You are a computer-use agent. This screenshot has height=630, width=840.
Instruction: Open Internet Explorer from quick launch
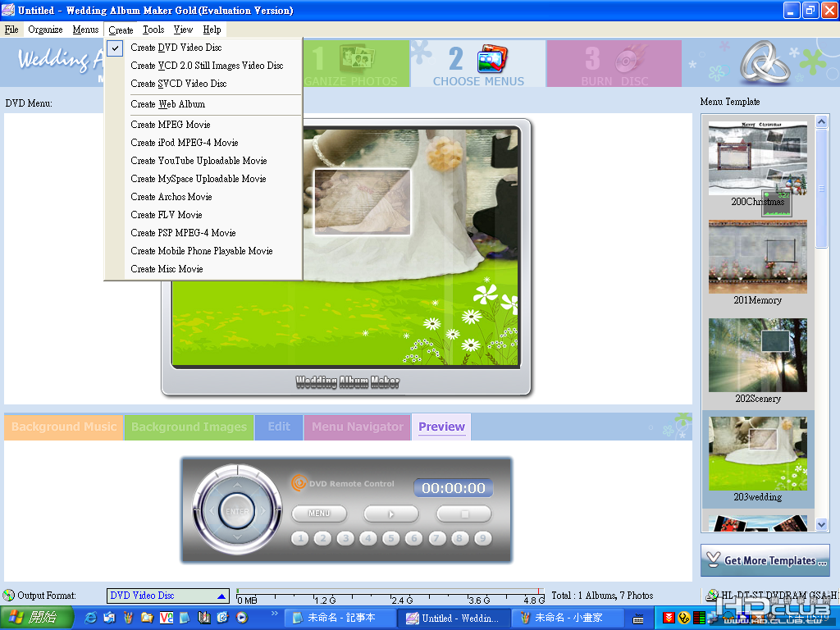pyautogui.click(x=91, y=618)
